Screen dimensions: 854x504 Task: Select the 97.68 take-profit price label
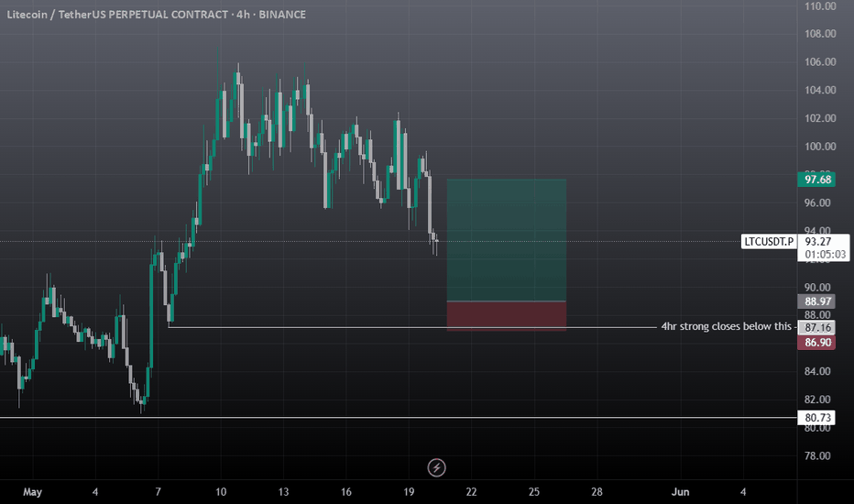[816, 180]
